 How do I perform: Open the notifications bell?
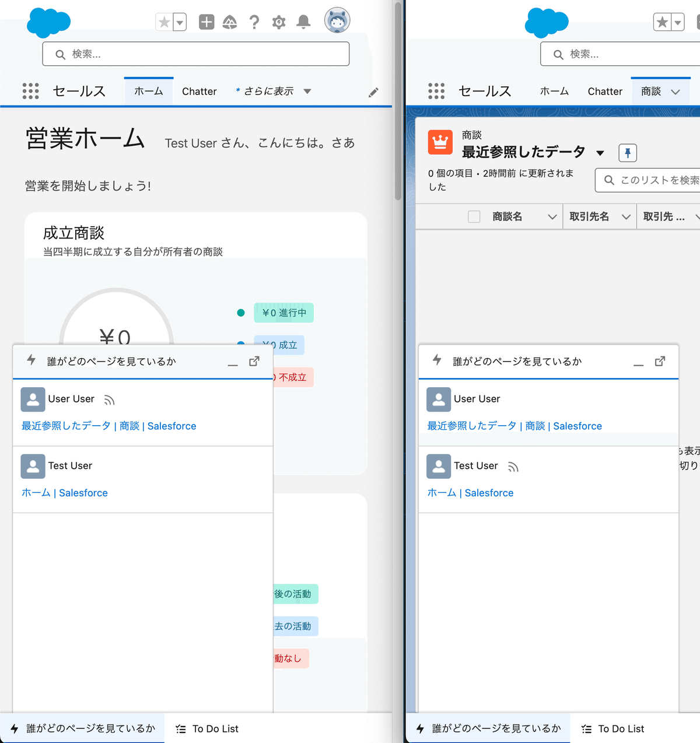pyautogui.click(x=303, y=22)
